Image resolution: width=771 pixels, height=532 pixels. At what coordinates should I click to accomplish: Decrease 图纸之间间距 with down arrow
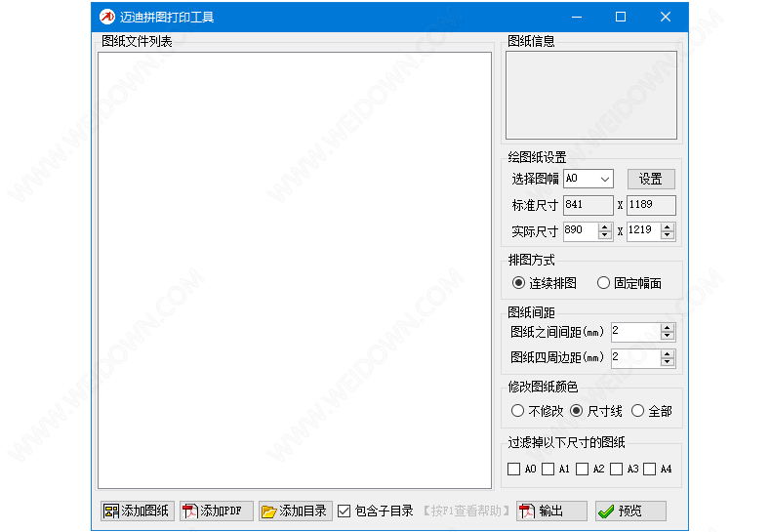(668, 337)
